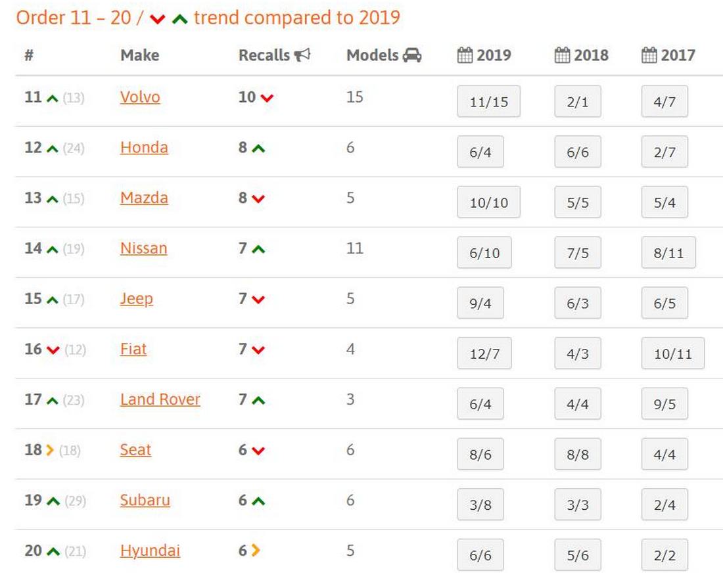The image size is (723, 588).
Task: Open the Volvo make link
Action: coord(140,97)
